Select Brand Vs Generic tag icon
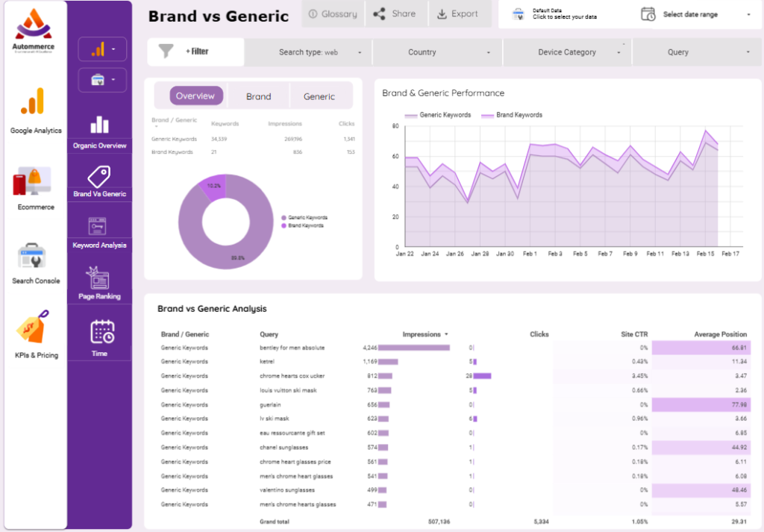This screenshot has height=532, width=764. tap(99, 176)
